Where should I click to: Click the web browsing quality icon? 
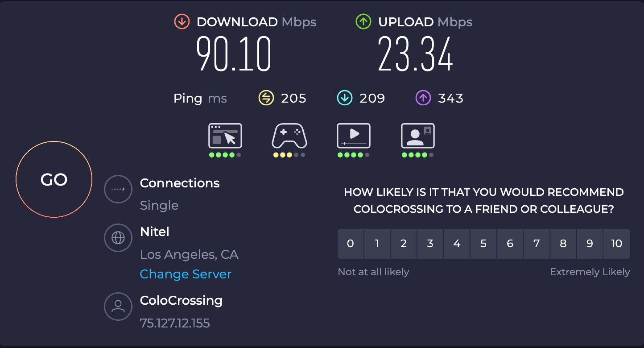tap(225, 136)
